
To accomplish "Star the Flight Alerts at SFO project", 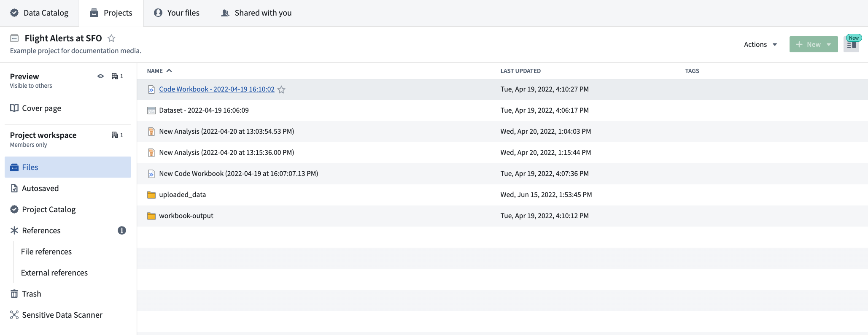I will point(111,38).
